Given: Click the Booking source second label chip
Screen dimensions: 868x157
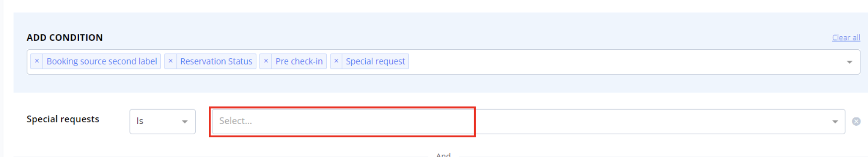Looking at the screenshot, I should coord(102,61).
